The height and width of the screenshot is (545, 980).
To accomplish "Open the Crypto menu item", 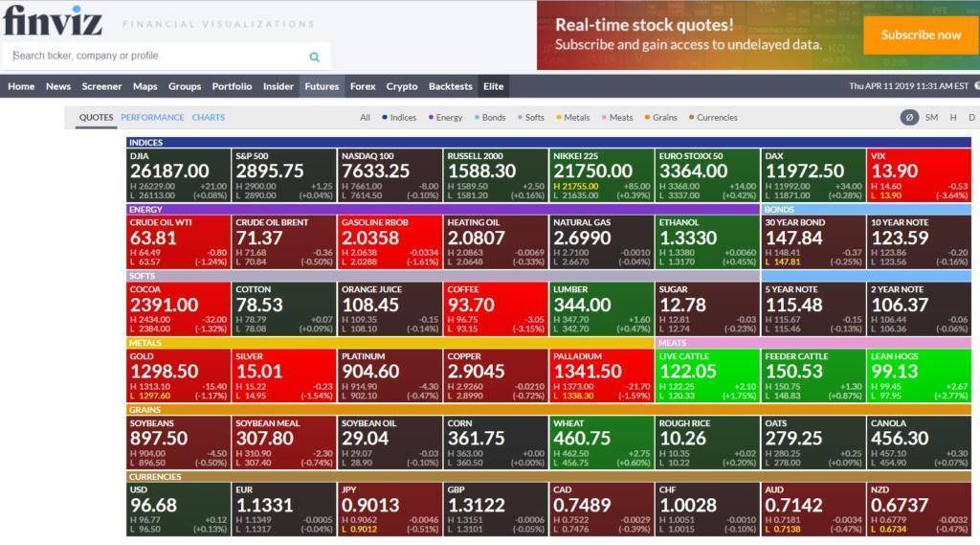I will coord(402,86).
